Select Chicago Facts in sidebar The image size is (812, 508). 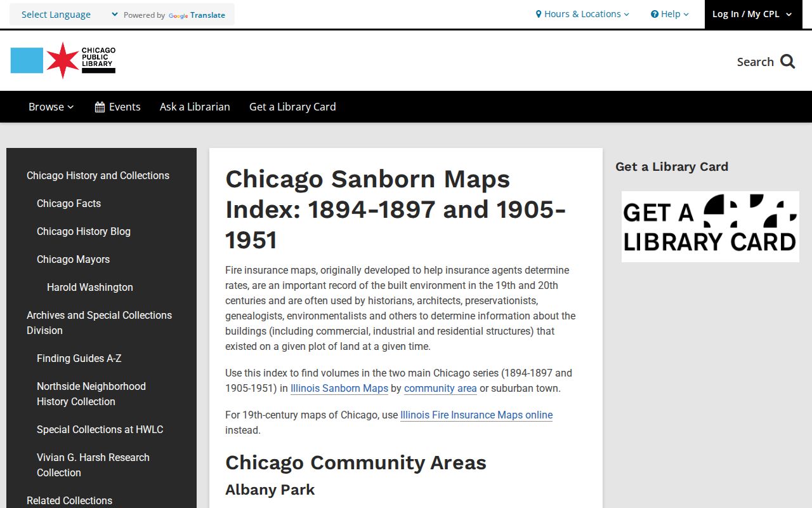click(x=69, y=203)
